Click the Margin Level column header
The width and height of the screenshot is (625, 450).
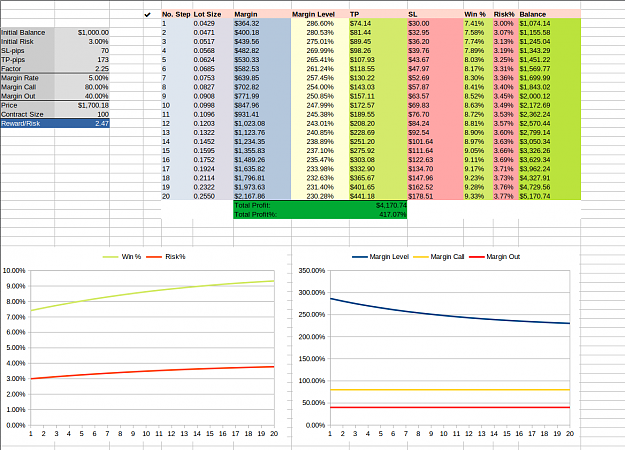[320, 14]
